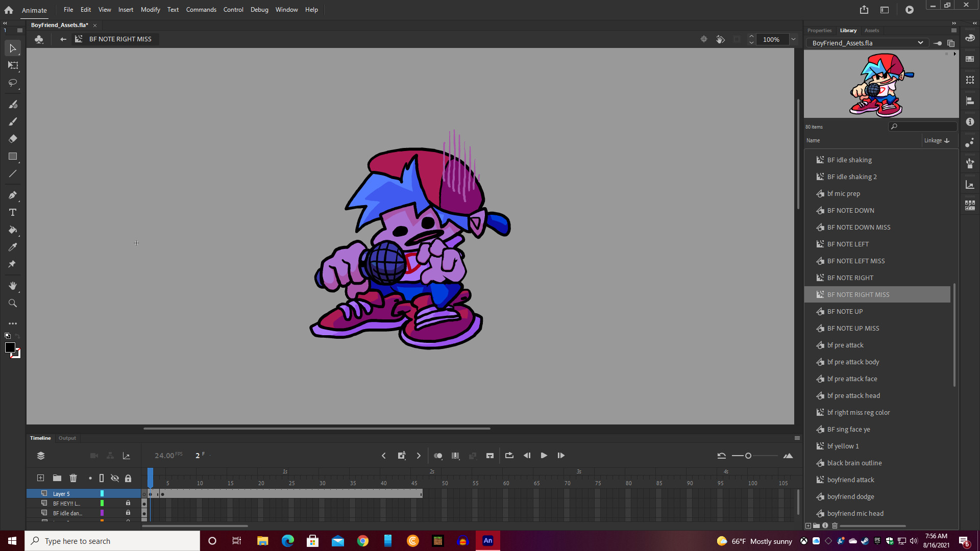Image resolution: width=980 pixels, height=551 pixels.
Task: Toggle pin current library icon
Action: [x=938, y=43]
